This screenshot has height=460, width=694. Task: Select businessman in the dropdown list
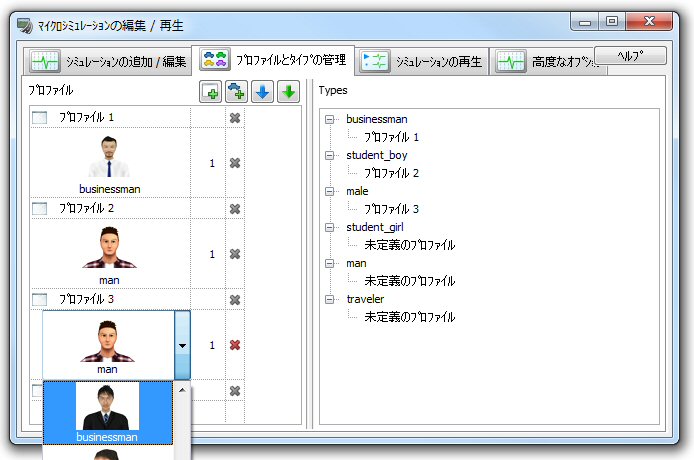(x=108, y=413)
